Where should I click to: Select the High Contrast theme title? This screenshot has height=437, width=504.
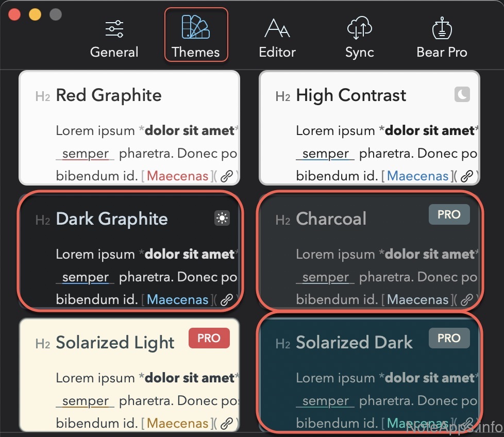point(351,95)
